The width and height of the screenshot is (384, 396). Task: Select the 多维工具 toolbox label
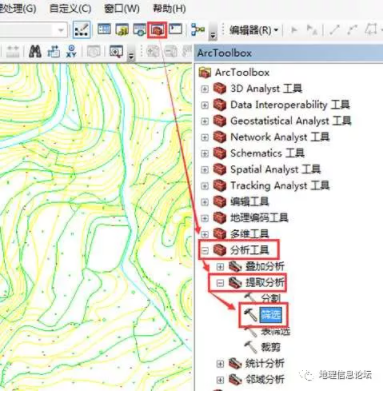249,234
